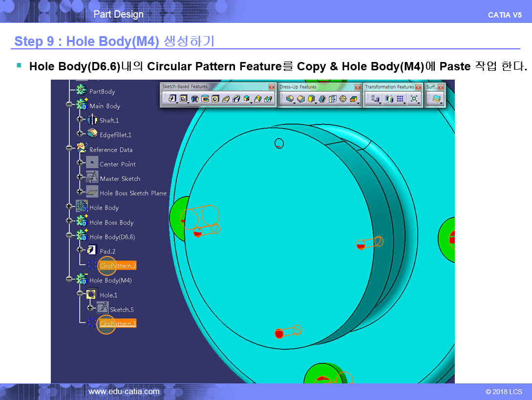Click the Mirror tool in Transformation Features
The height and width of the screenshot is (400, 532).
pos(389,99)
